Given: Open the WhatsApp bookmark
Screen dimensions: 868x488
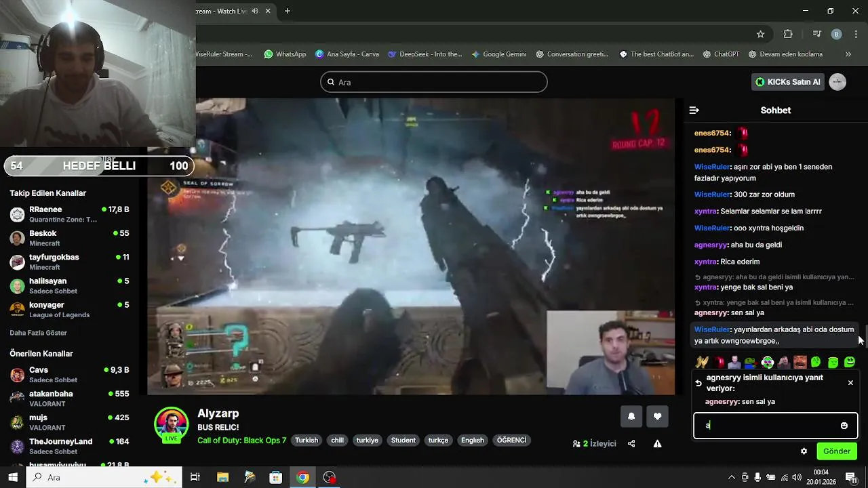Looking at the screenshot, I should 285,54.
